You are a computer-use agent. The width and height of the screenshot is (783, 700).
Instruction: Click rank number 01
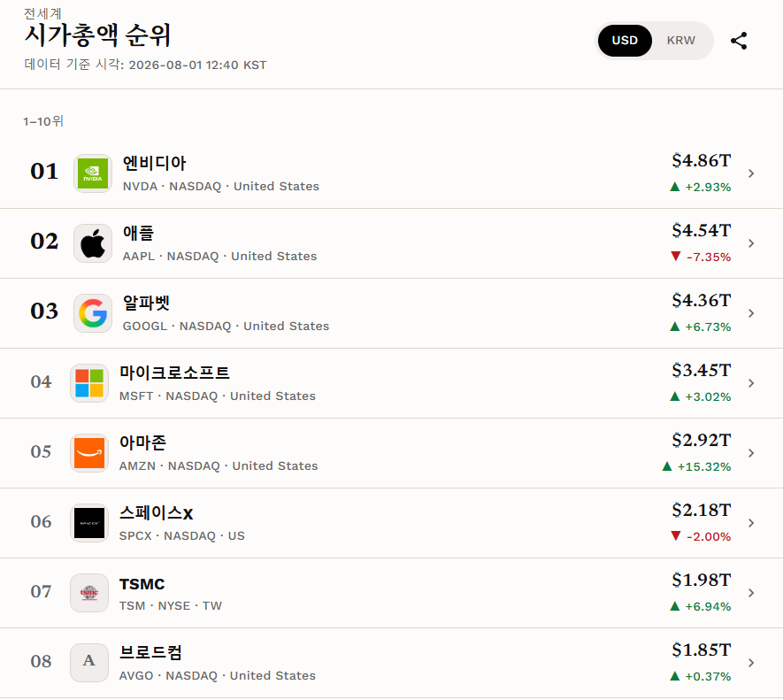[x=44, y=172]
